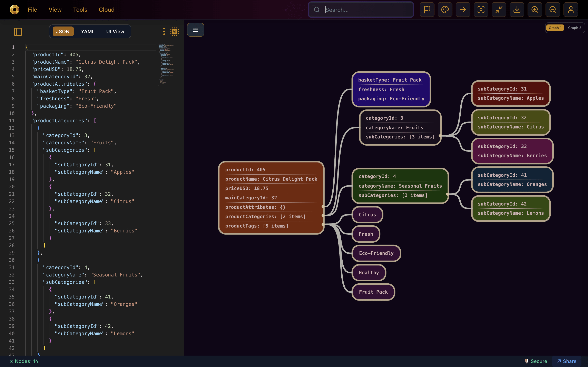The height and width of the screenshot is (367, 588).
Task: Click the download graph icon
Action: click(517, 10)
